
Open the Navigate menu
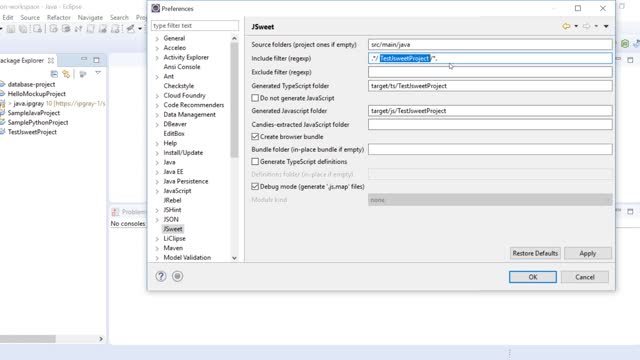[x=90, y=18]
